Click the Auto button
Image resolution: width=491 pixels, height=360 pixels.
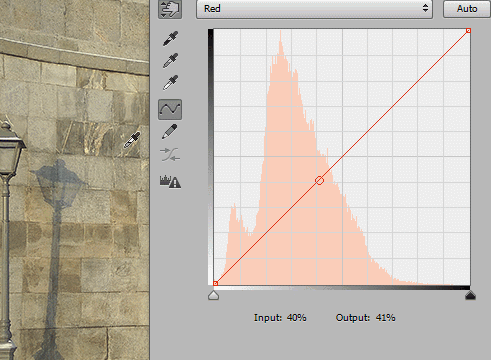(x=467, y=9)
